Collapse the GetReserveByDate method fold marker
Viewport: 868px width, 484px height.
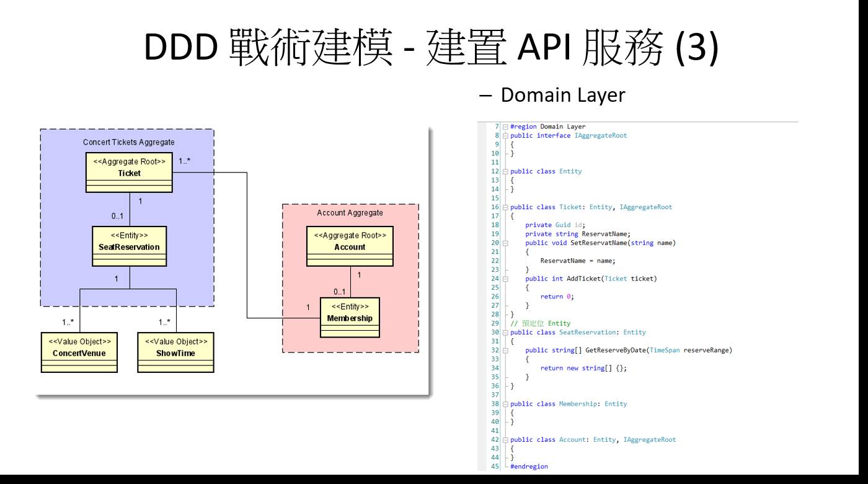(x=505, y=351)
